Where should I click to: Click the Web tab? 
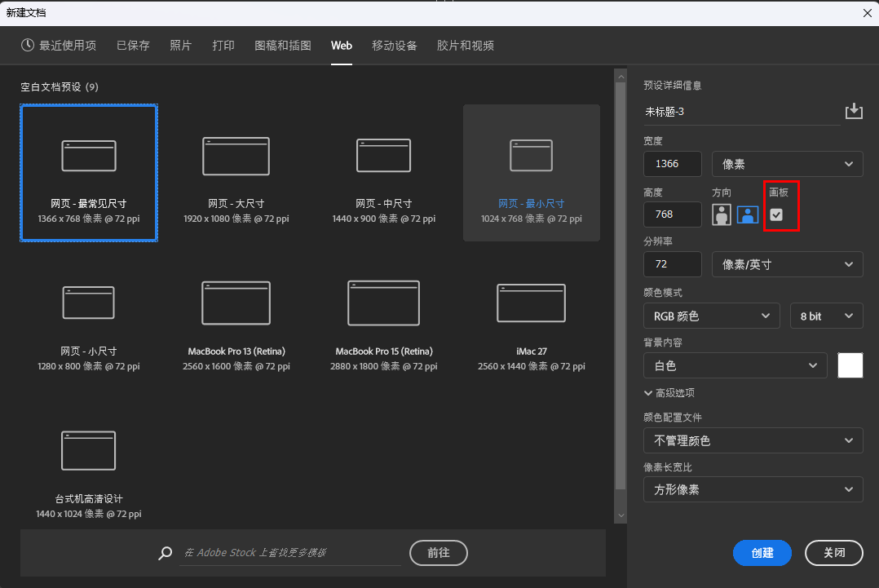[342, 46]
